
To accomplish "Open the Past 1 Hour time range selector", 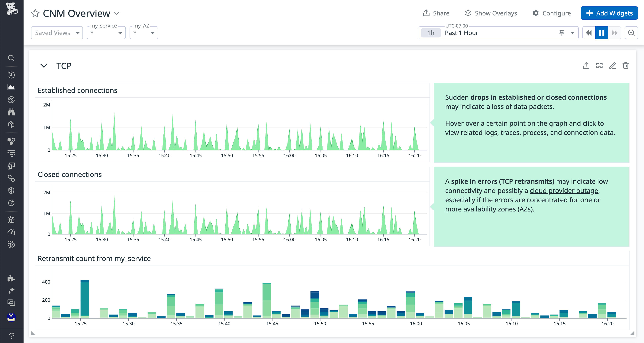I will (462, 33).
